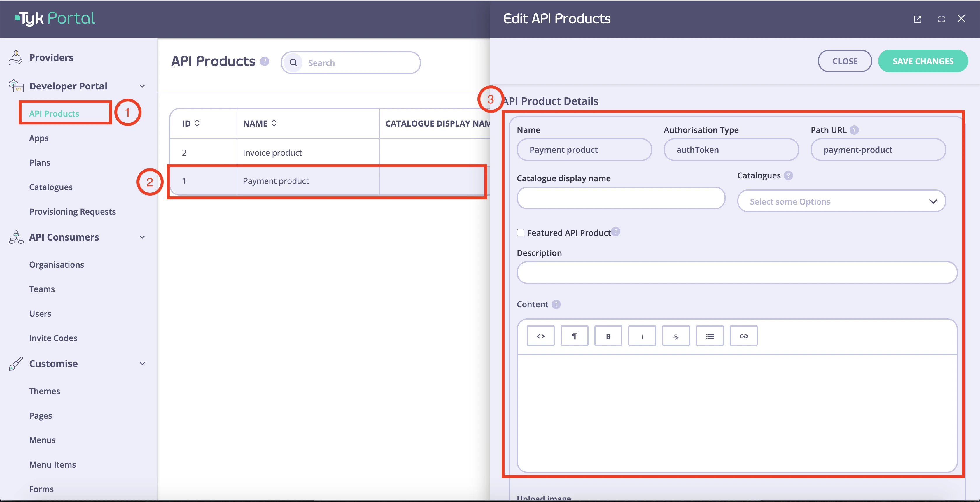Insert a bulleted list in Content
The height and width of the screenshot is (502, 980).
click(x=710, y=336)
